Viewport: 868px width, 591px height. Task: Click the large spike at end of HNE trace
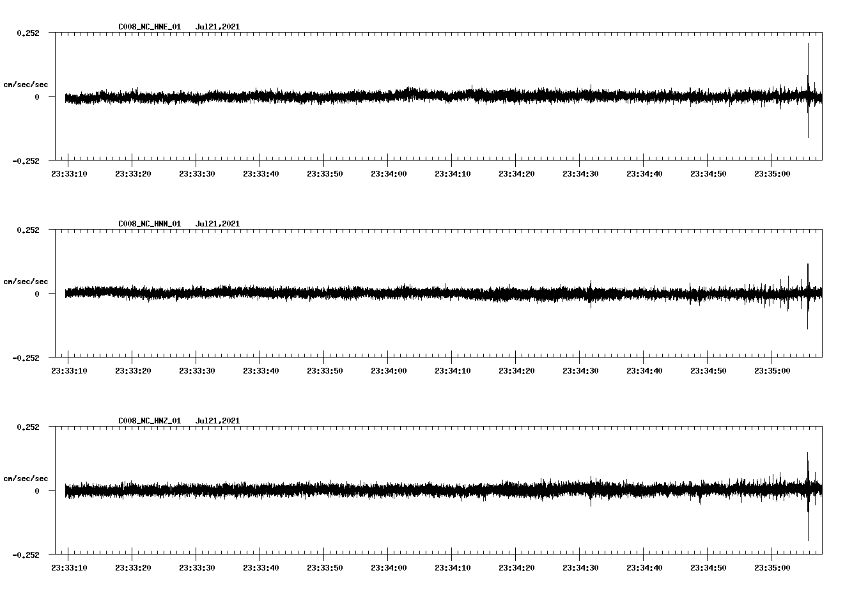point(809,90)
